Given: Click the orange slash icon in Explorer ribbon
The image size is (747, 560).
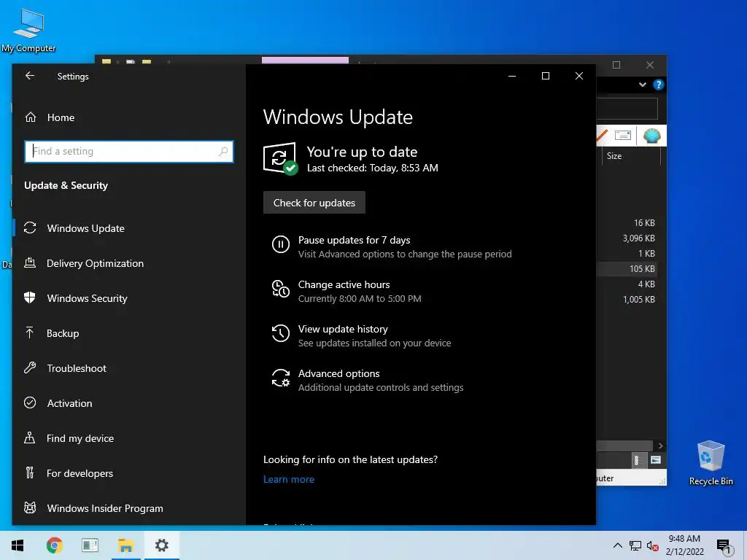Looking at the screenshot, I should [x=602, y=136].
